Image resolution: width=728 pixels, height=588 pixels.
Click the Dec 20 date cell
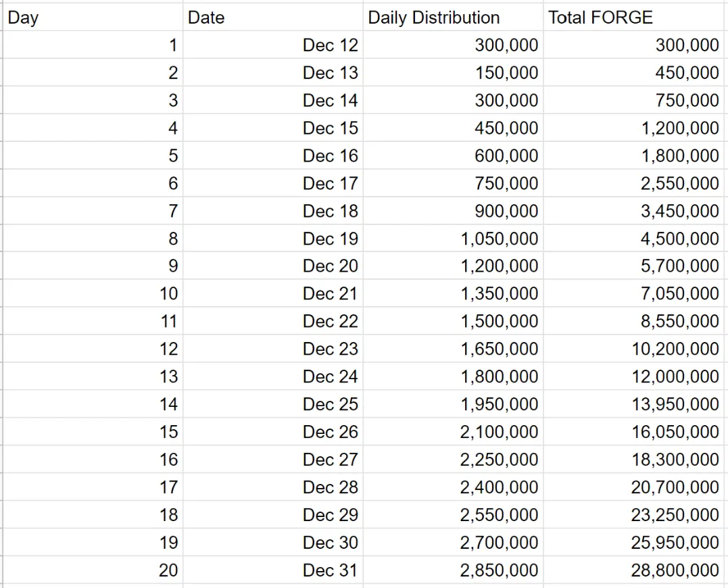273,266
